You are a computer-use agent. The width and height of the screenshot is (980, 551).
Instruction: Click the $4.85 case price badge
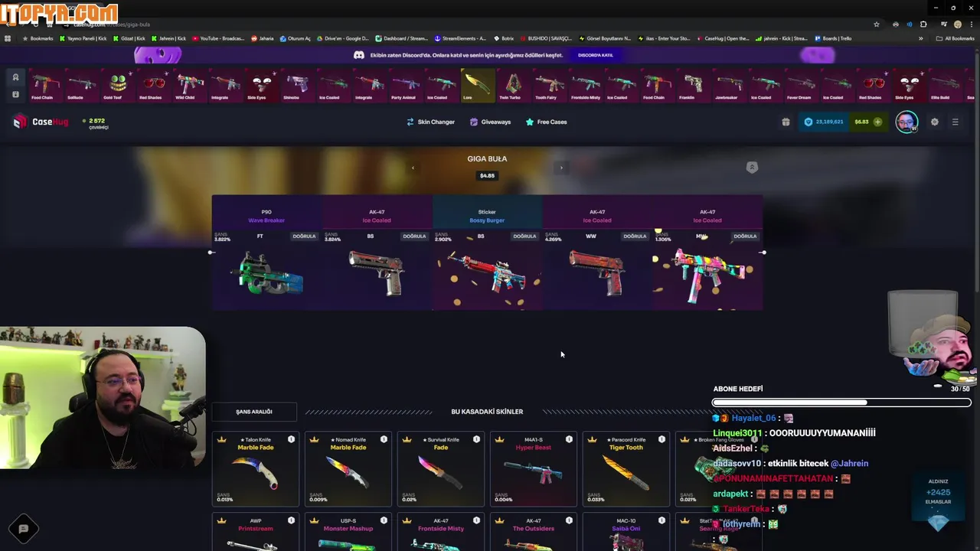point(487,175)
